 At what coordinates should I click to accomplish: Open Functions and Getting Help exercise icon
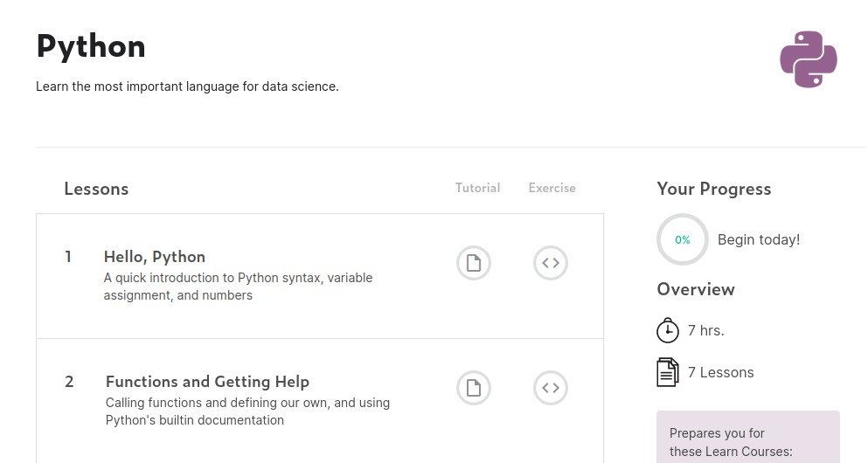[551, 388]
